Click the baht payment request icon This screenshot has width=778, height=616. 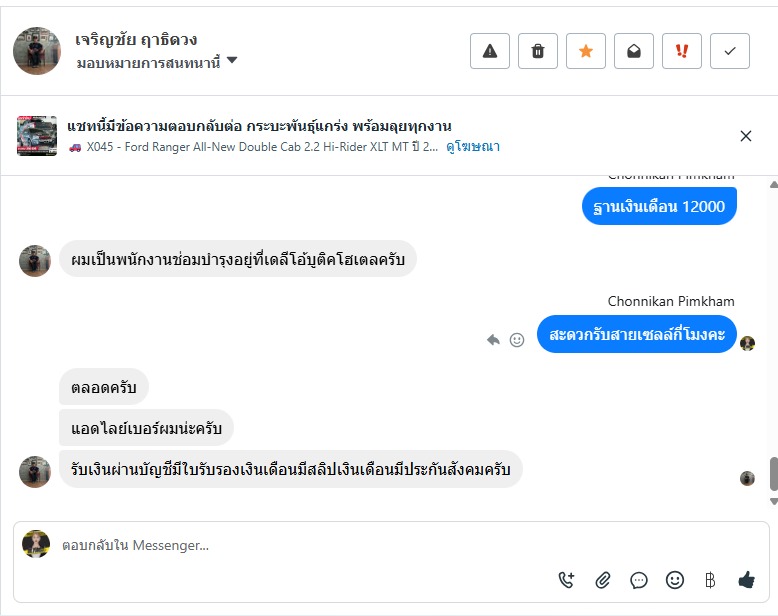(x=710, y=580)
